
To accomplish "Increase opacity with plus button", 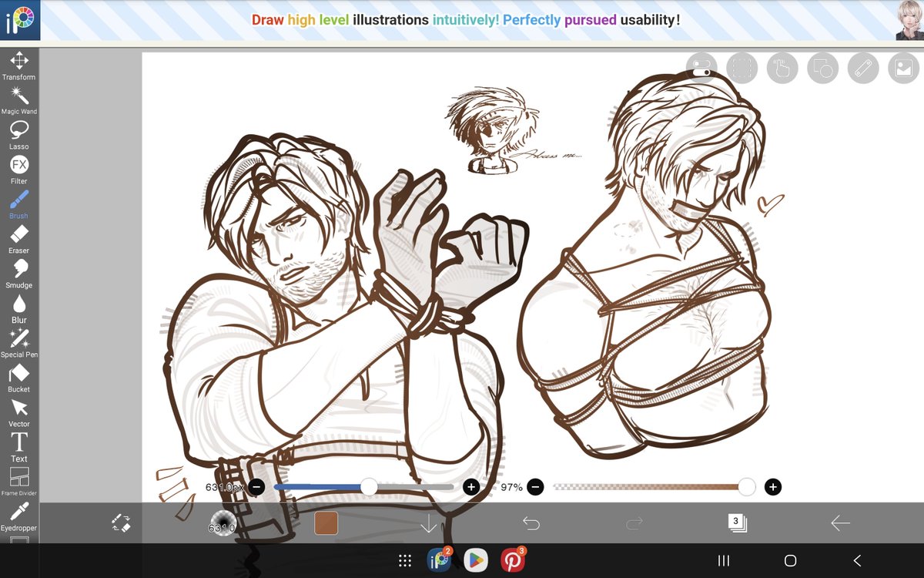I will pos(773,487).
